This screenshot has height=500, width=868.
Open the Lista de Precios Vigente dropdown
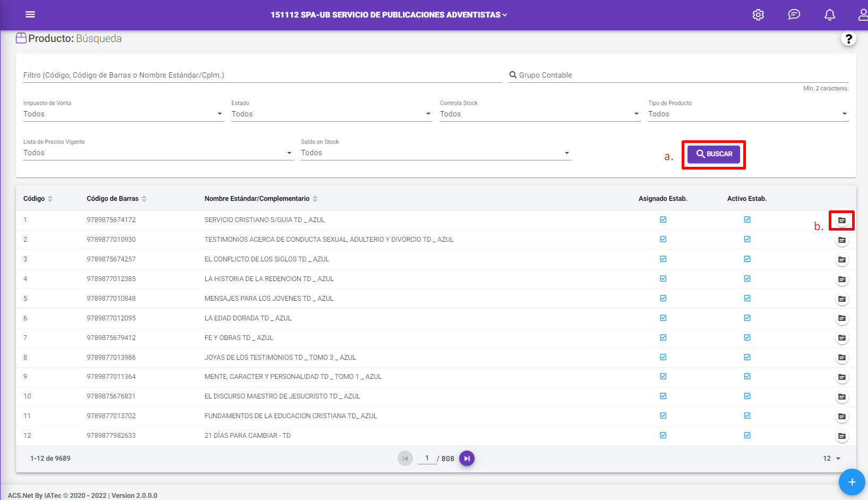point(158,152)
